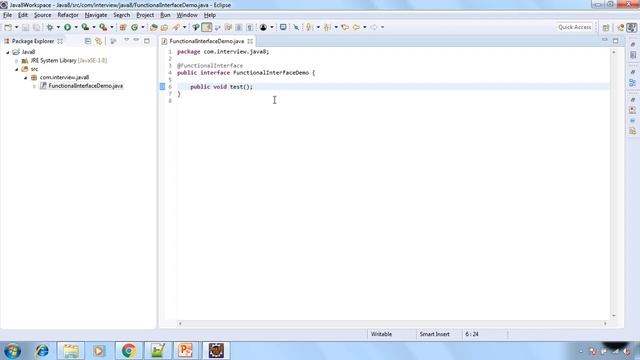Switch to the Java EE perspective icon

point(621,27)
